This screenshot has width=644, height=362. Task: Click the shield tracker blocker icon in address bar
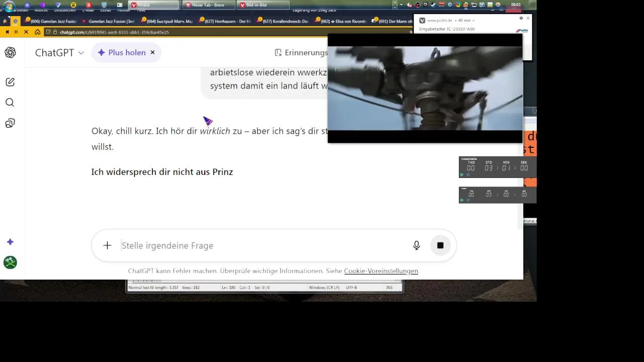click(48, 32)
